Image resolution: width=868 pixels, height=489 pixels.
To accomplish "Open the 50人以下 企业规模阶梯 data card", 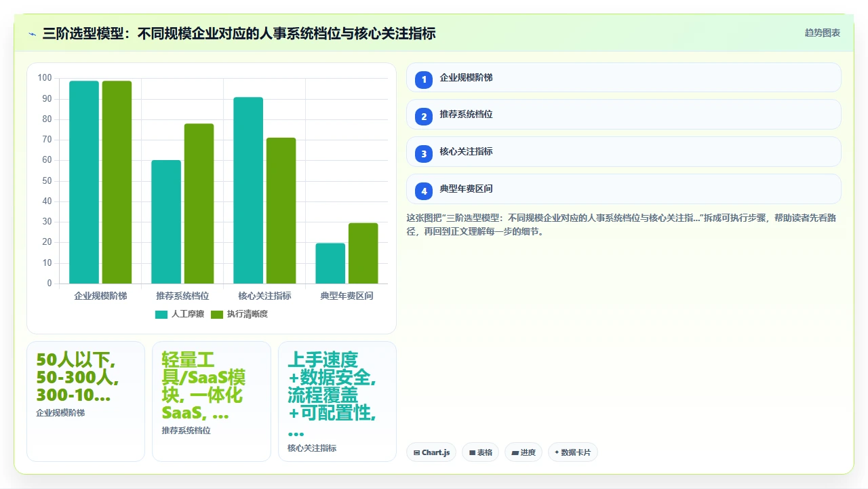I will 85,402.
